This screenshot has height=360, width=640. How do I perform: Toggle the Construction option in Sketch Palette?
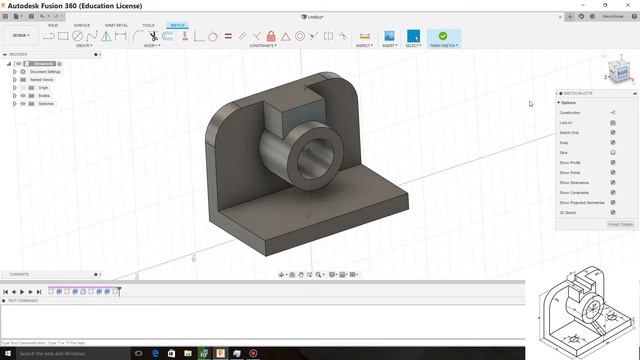point(613,113)
